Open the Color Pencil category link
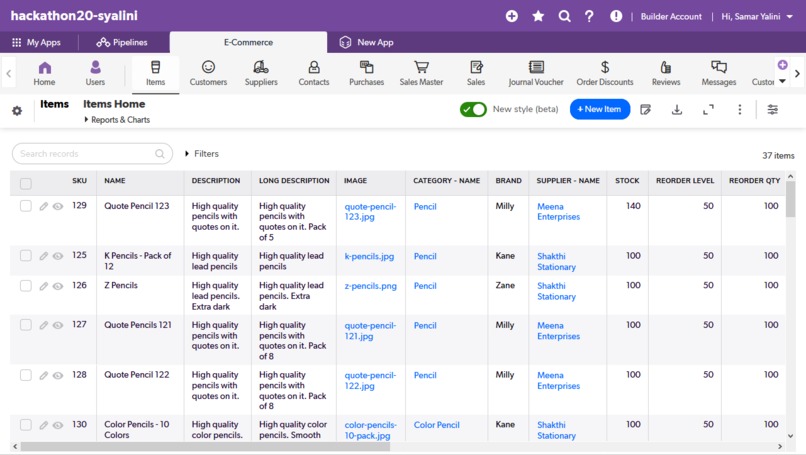 [x=436, y=425]
